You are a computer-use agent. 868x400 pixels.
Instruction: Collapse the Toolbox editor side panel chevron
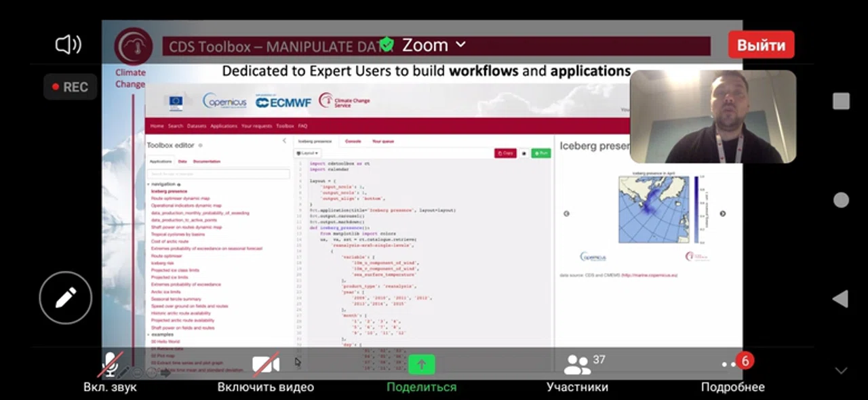click(285, 141)
